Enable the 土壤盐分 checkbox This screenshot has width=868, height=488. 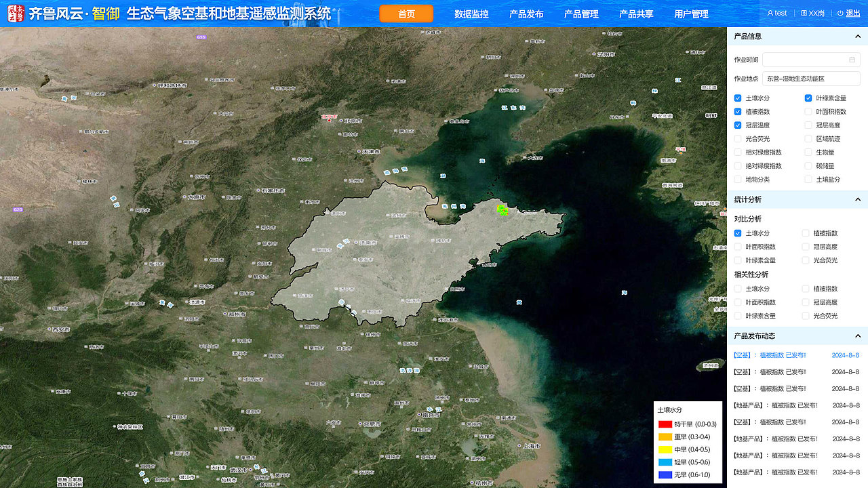pos(808,180)
